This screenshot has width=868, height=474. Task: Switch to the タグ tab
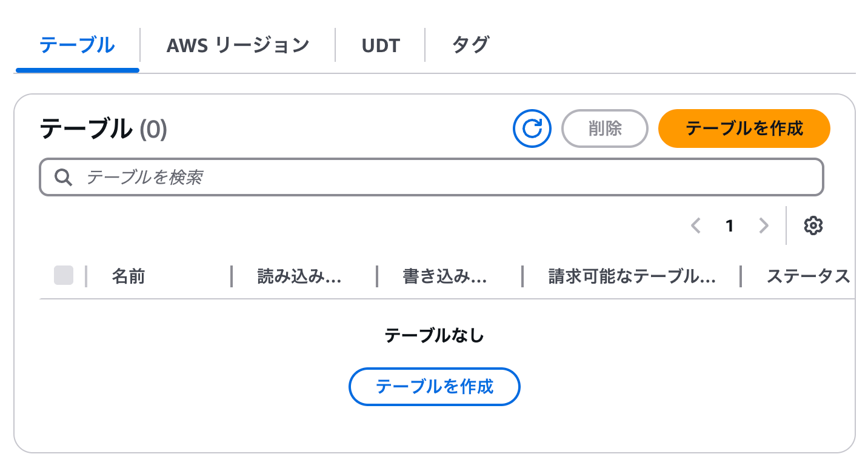[x=470, y=45]
